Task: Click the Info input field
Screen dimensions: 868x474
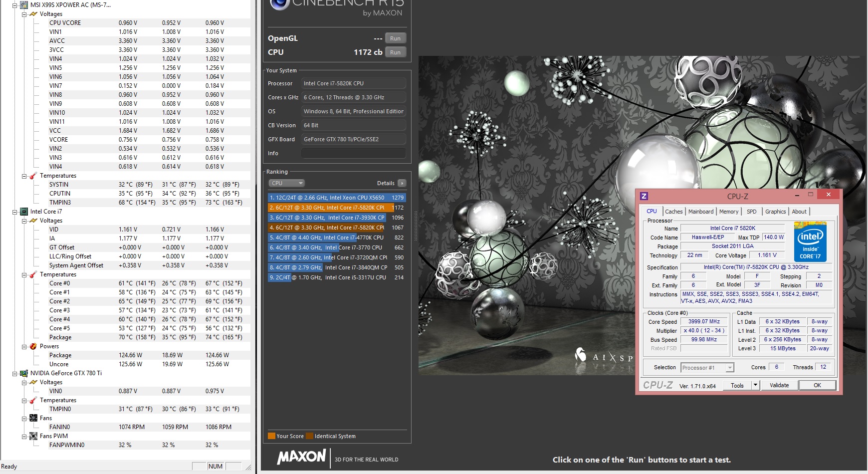Action: pos(353,153)
